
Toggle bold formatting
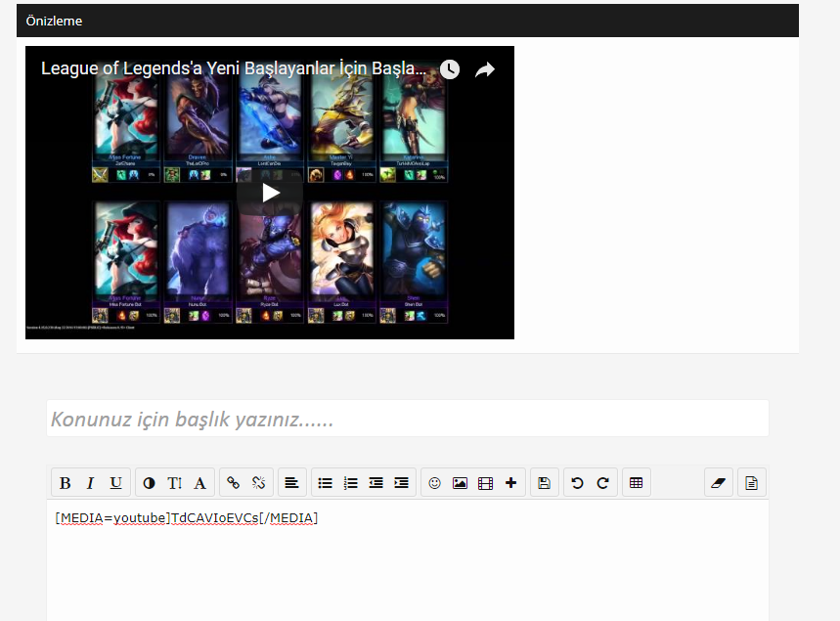pos(66,483)
